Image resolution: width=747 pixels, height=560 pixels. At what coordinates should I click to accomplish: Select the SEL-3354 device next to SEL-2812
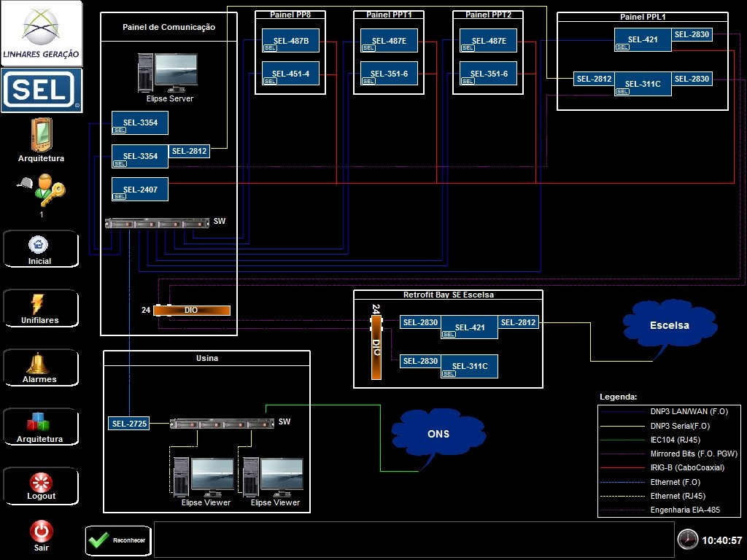click(139, 156)
